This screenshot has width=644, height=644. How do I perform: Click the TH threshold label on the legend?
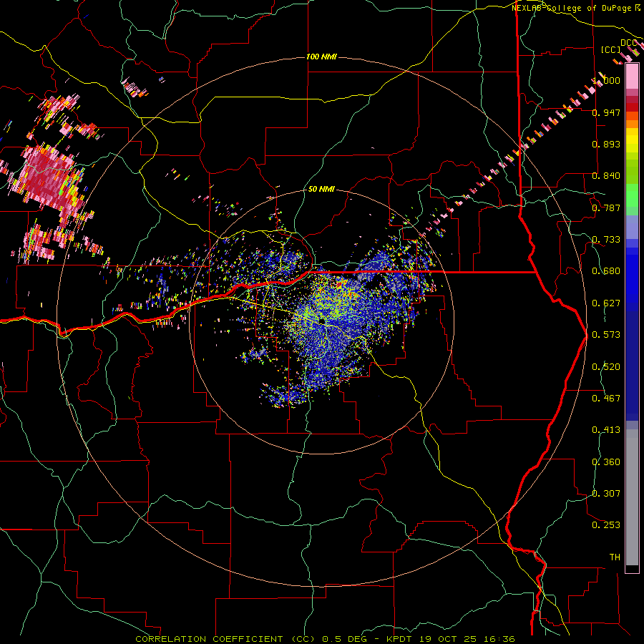pyautogui.click(x=615, y=557)
